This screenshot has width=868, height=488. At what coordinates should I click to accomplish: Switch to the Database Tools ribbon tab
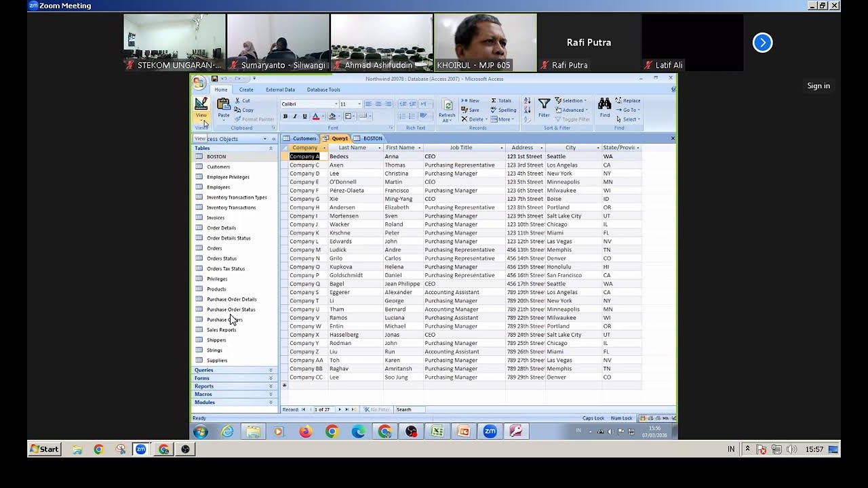(x=323, y=89)
